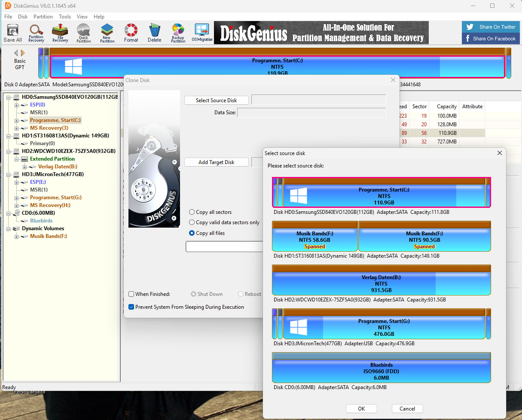Screen dimensions: 522x420
Task: Uncheck Prevent System From Sleeping During Execution
Action: (x=131, y=307)
